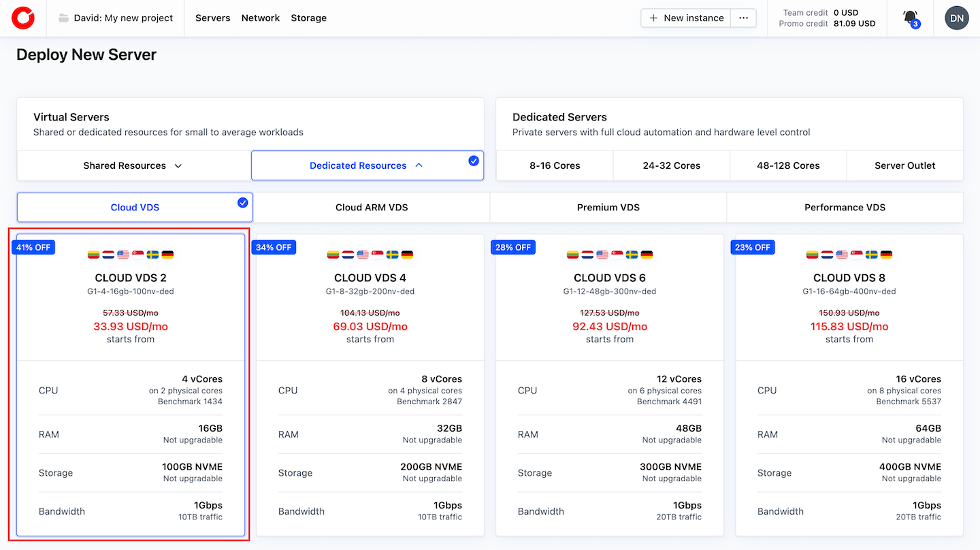Select the Cloud VDS plan type

point(135,207)
